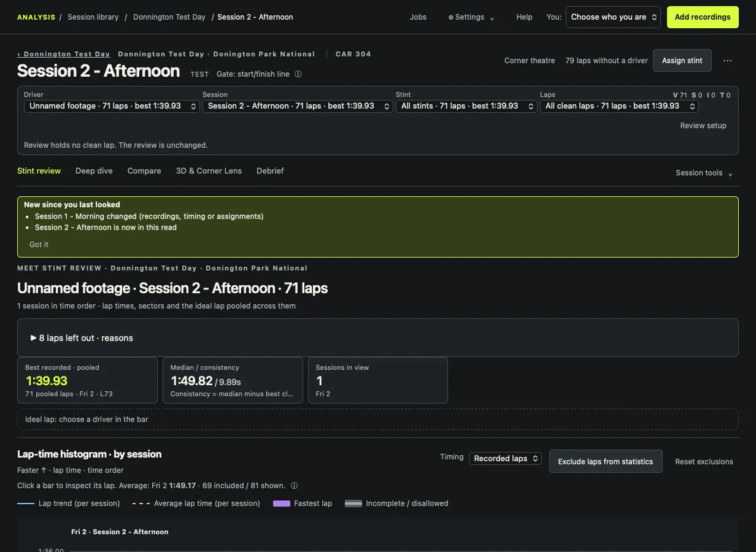Click the purple Fastest lap legend swatch

(x=282, y=504)
